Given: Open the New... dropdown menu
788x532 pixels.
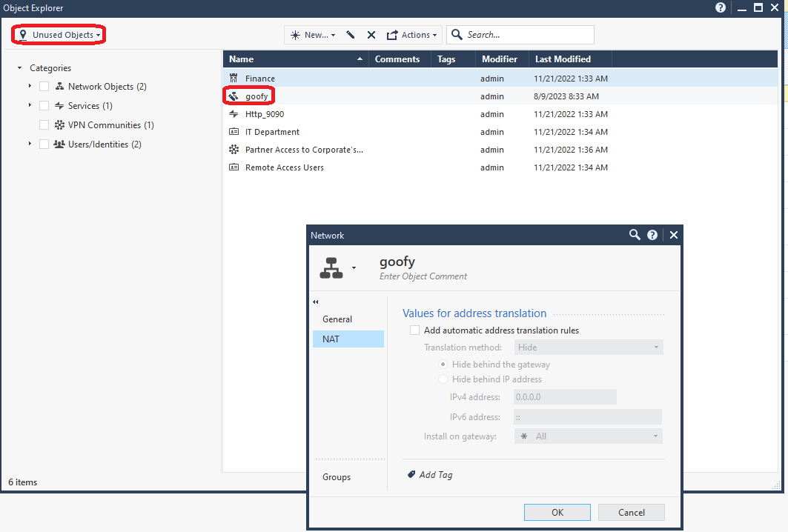Looking at the screenshot, I should point(312,35).
